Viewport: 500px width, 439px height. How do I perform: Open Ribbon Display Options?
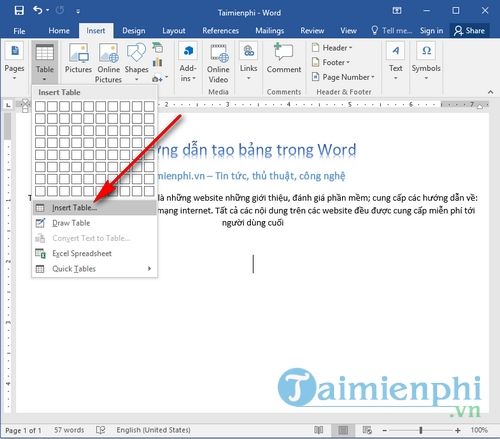point(397,11)
